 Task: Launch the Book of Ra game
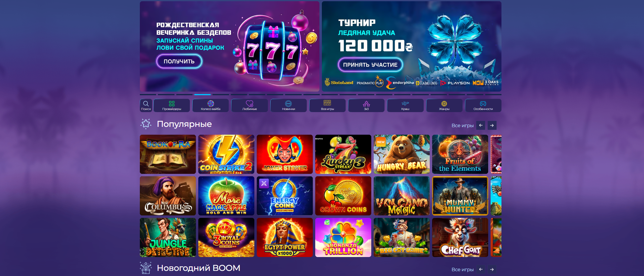click(x=168, y=154)
